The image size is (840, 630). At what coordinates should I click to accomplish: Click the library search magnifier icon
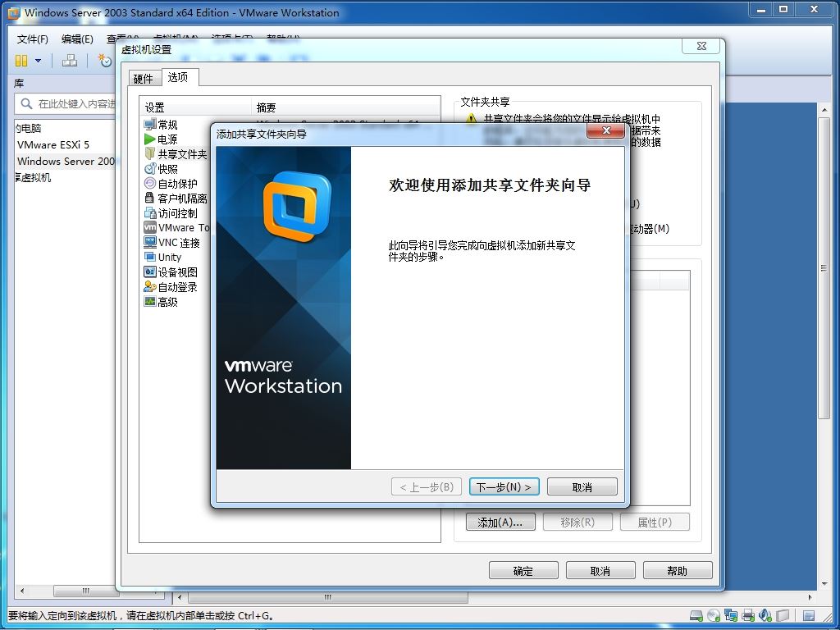26,103
